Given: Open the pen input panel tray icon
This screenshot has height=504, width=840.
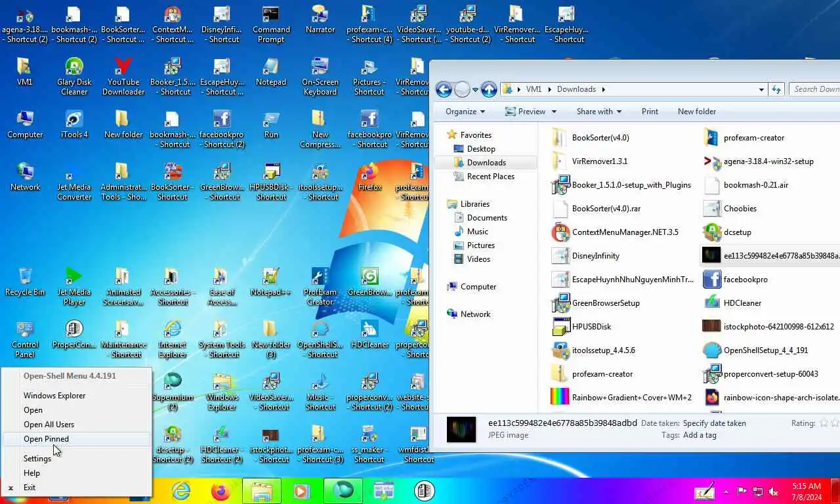Looking at the screenshot, I should [x=705, y=491].
